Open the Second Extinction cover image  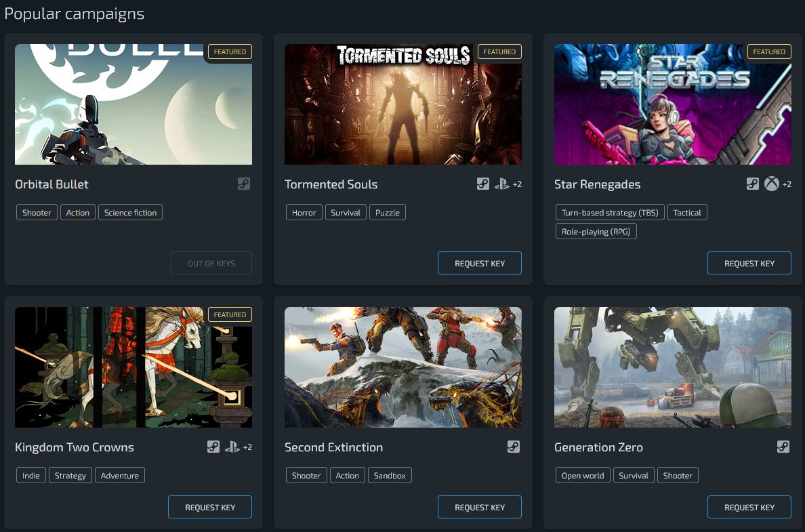point(403,367)
